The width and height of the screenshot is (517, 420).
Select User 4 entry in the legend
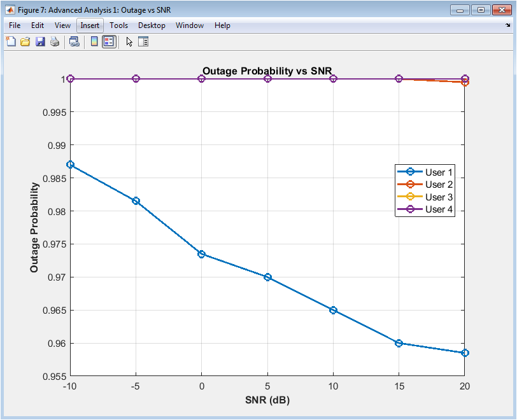click(439, 210)
